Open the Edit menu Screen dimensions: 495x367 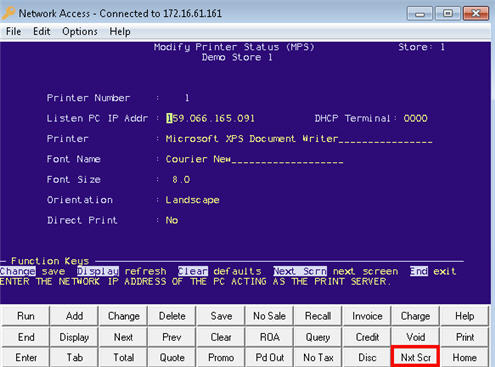pyautogui.click(x=42, y=32)
